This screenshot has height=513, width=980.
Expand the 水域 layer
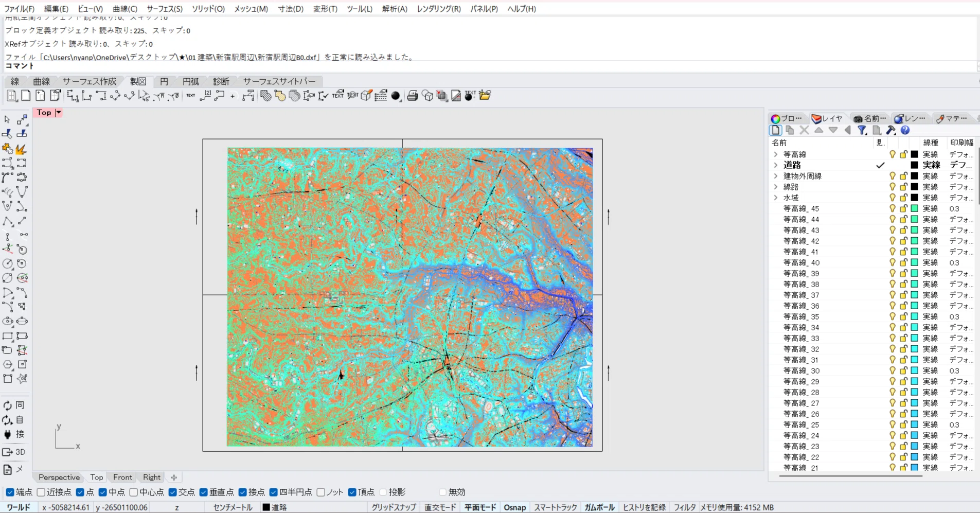[x=776, y=197]
